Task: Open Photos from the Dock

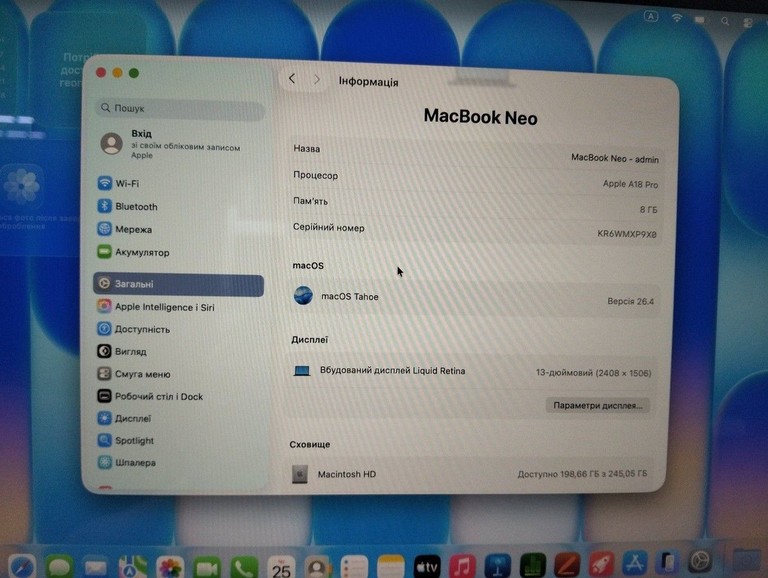Action: point(170,568)
